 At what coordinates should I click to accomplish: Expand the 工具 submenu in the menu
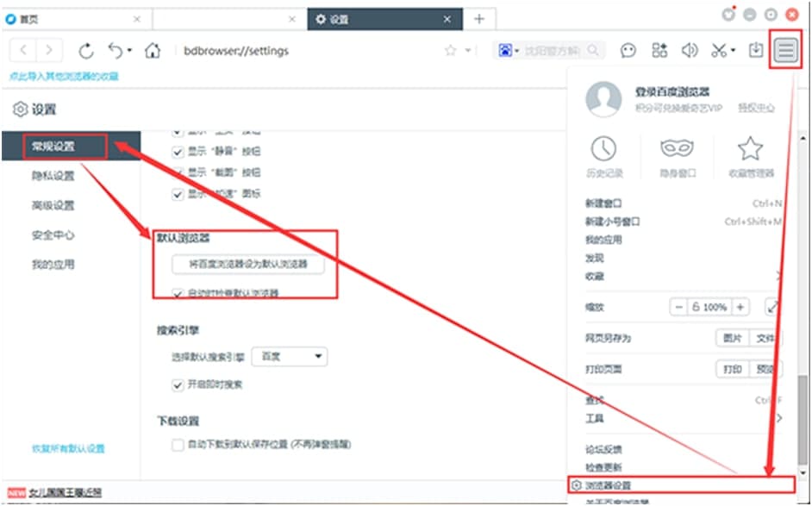(x=684, y=418)
